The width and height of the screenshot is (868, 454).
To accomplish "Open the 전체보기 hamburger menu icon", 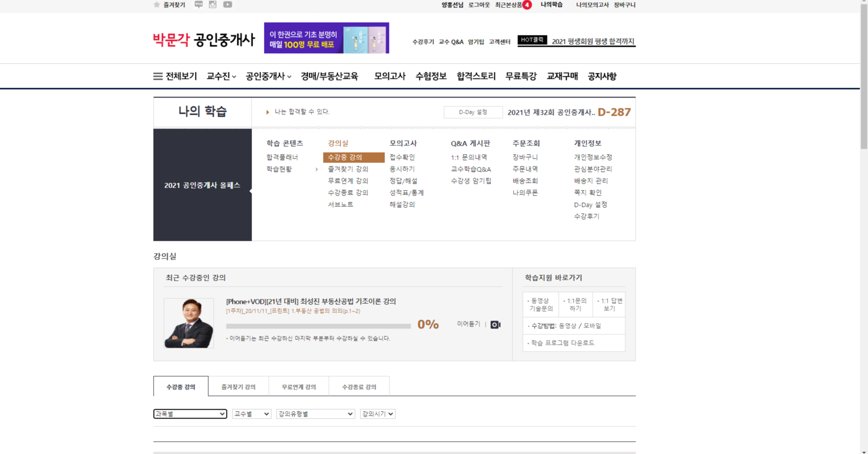I will [158, 76].
